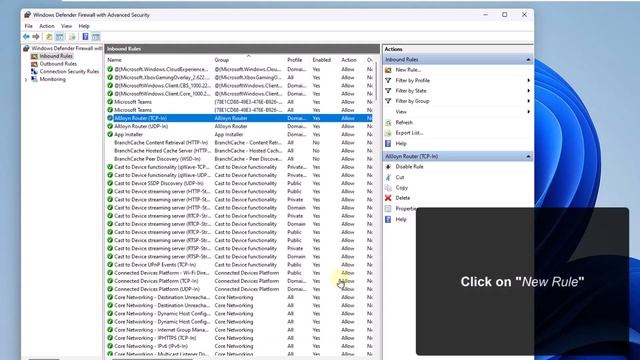The height and width of the screenshot is (360, 640).
Task: Open the View menu
Action: 67,26
